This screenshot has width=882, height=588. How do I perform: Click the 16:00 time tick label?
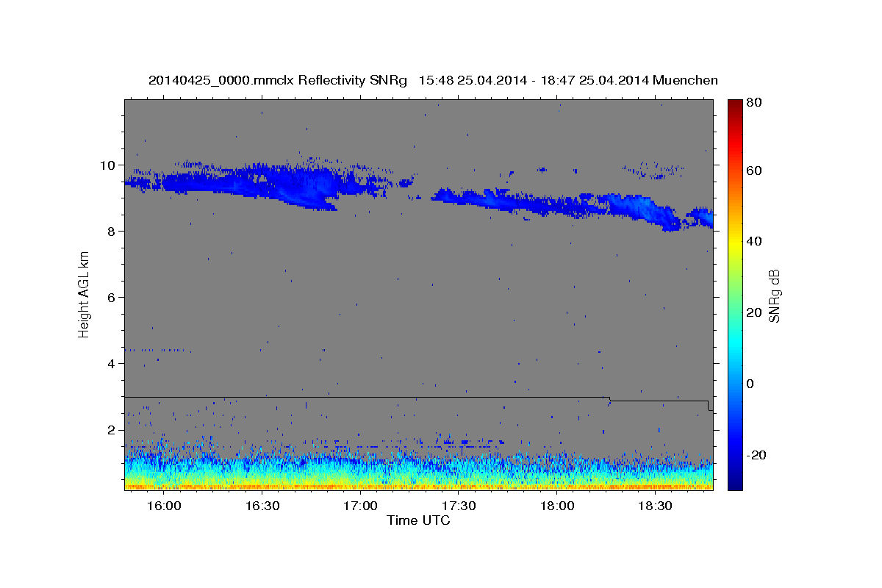(x=164, y=506)
